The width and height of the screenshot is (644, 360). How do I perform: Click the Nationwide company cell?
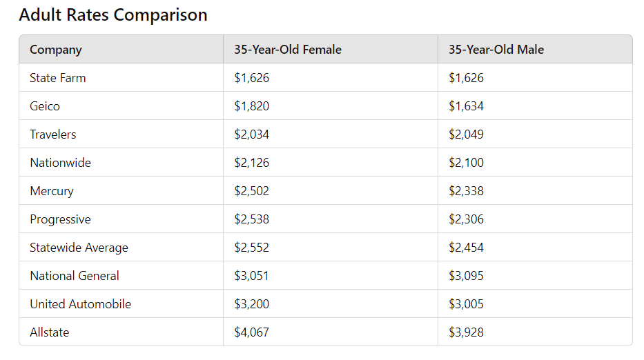pyautogui.click(x=60, y=163)
